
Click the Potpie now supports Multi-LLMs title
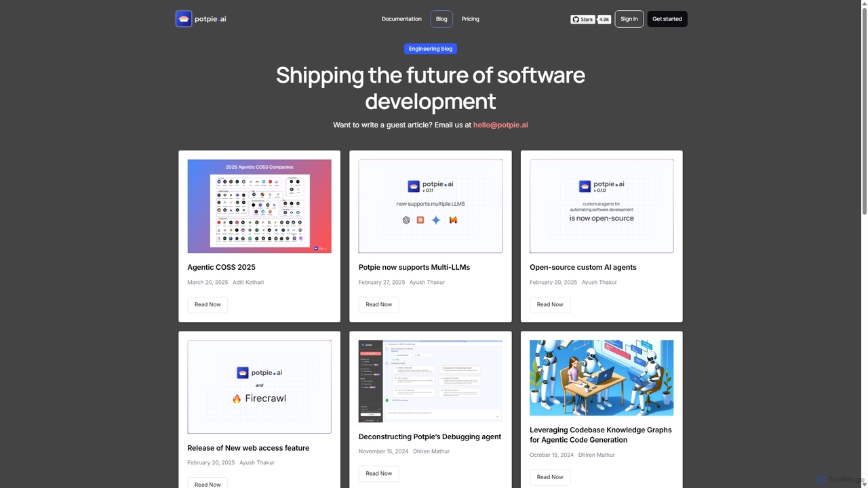(x=414, y=267)
